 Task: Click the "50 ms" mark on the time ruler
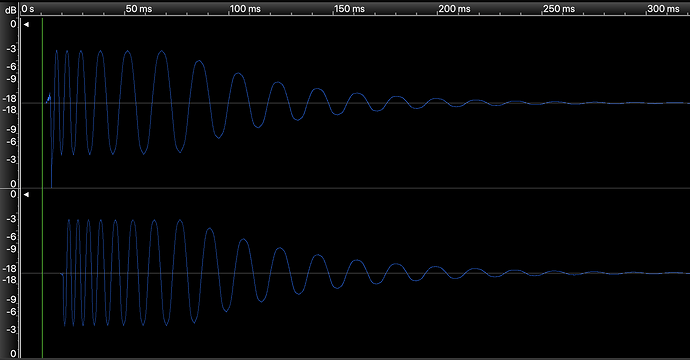pyautogui.click(x=139, y=9)
